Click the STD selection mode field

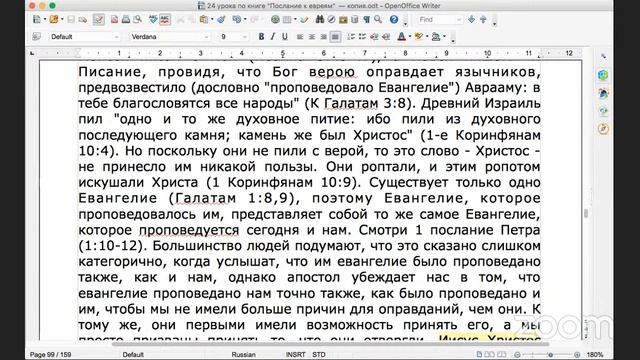click(x=318, y=354)
